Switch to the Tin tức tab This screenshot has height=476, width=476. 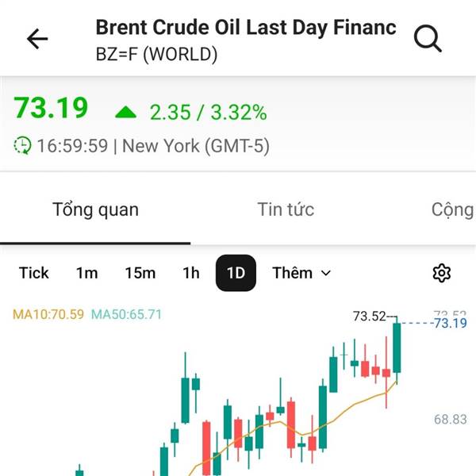[x=286, y=210]
